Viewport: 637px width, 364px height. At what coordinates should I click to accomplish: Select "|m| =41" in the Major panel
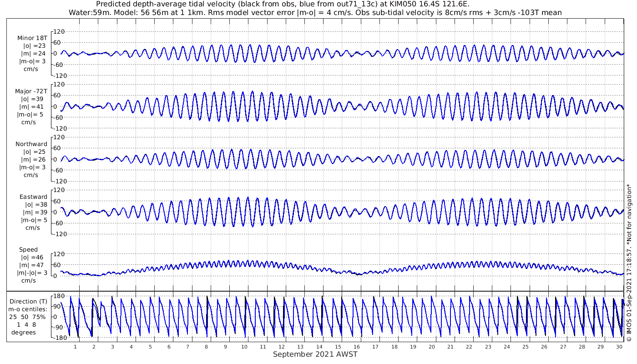(34, 107)
